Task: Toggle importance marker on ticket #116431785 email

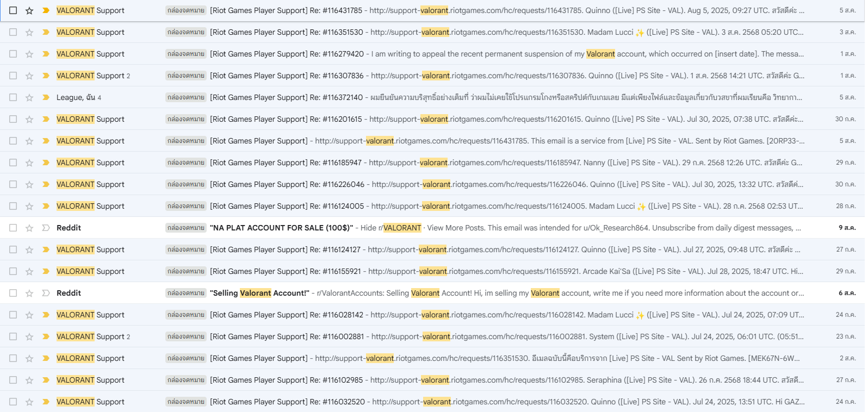Action: click(x=46, y=10)
